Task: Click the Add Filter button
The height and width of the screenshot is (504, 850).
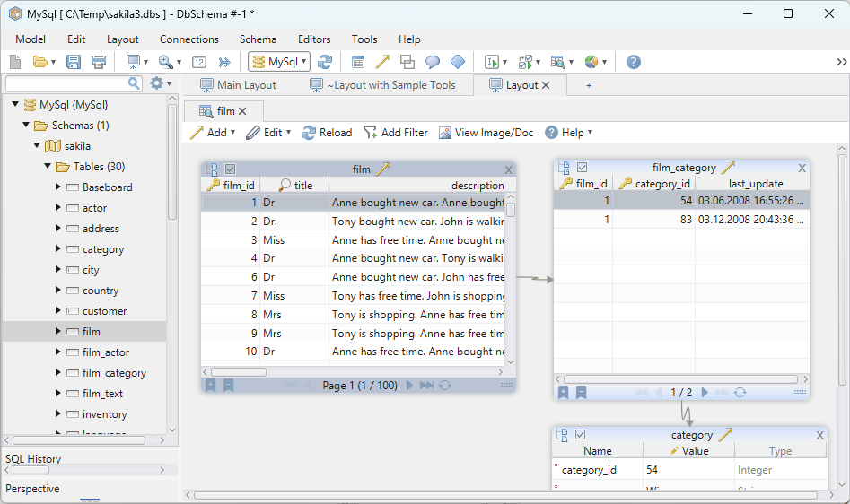Action: [x=396, y=133]
